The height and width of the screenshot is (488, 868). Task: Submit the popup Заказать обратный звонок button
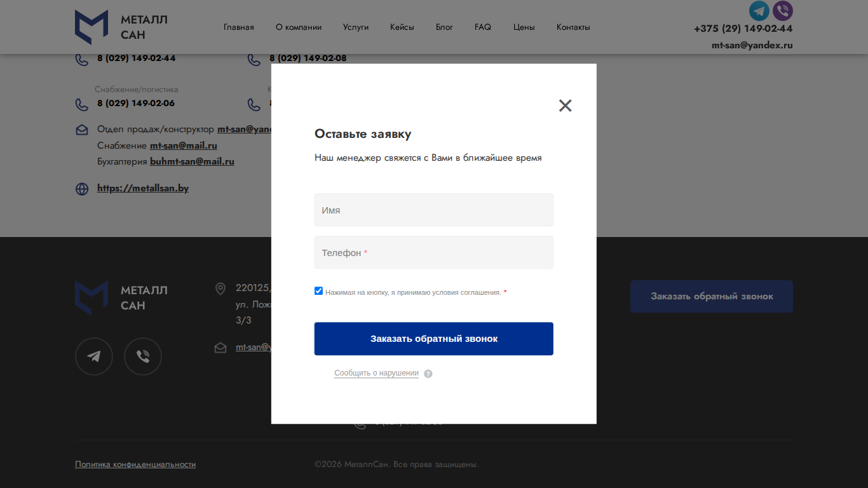[x=434, y=339]
